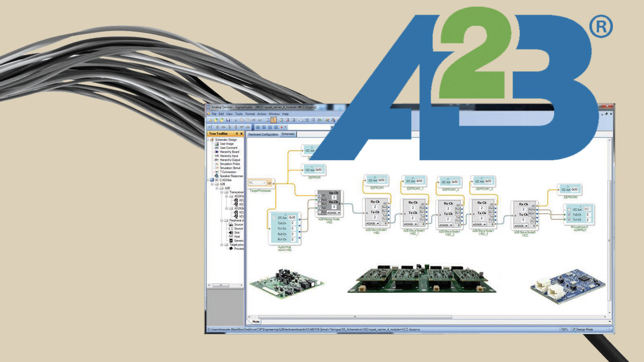
Task: Close the Tree ToolBox panel
Action: click(x=243, y=134)
